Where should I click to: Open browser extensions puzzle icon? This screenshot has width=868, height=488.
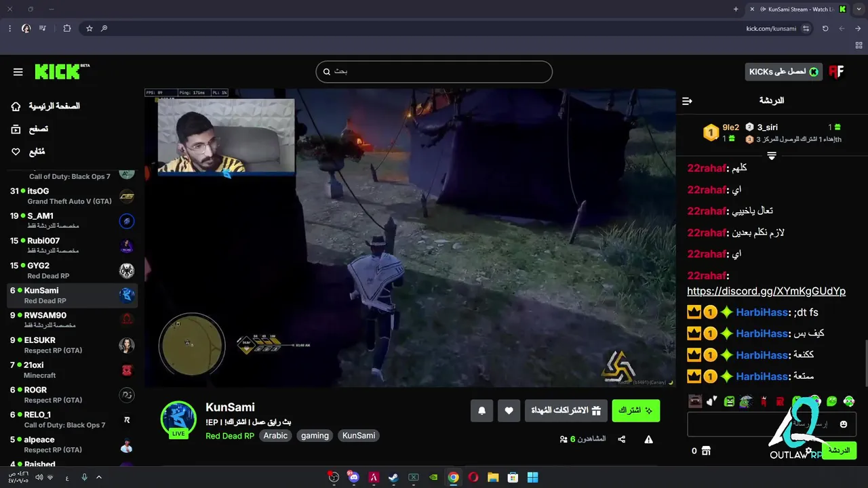click(x=66, y=28)
